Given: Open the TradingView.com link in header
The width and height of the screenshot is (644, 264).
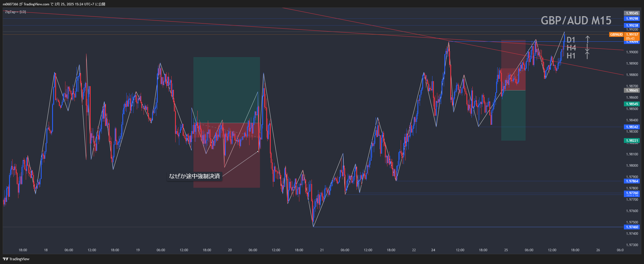Looking at the screenshot, I should 36,4.
